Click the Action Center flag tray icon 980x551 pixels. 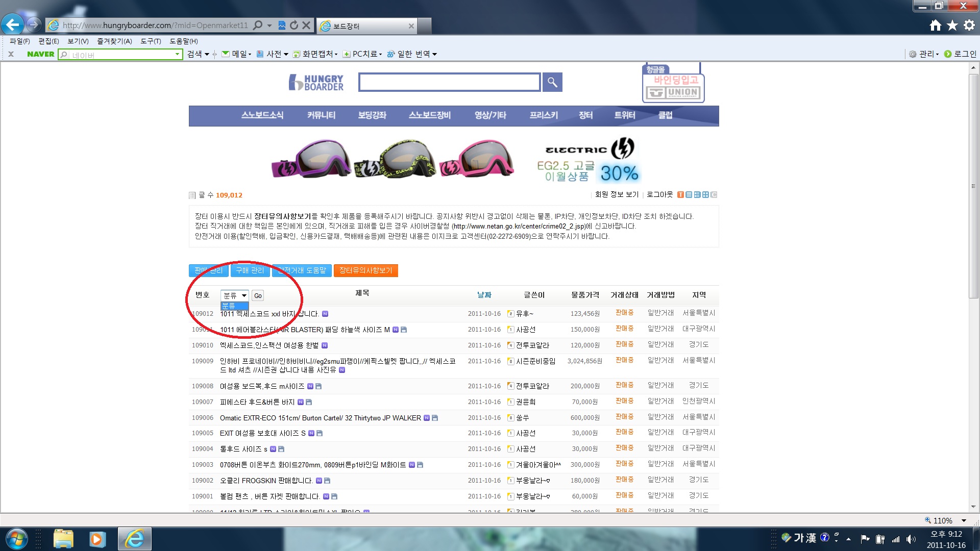[865, 539]
